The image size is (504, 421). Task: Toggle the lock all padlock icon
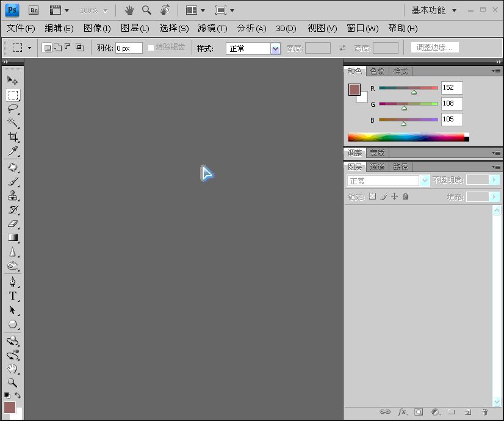tap(405, 196)
